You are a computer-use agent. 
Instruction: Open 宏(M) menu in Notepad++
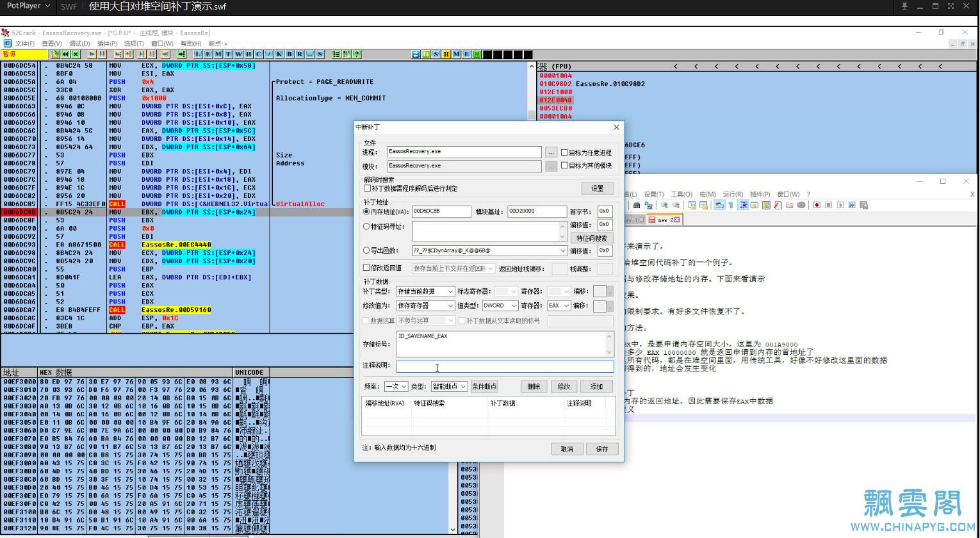(x=708, y=194)
